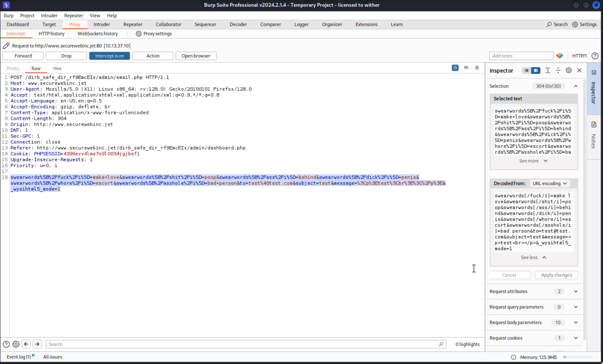
Task: Click the search magnifier icon in top bar
Action: tap(549, 25)
